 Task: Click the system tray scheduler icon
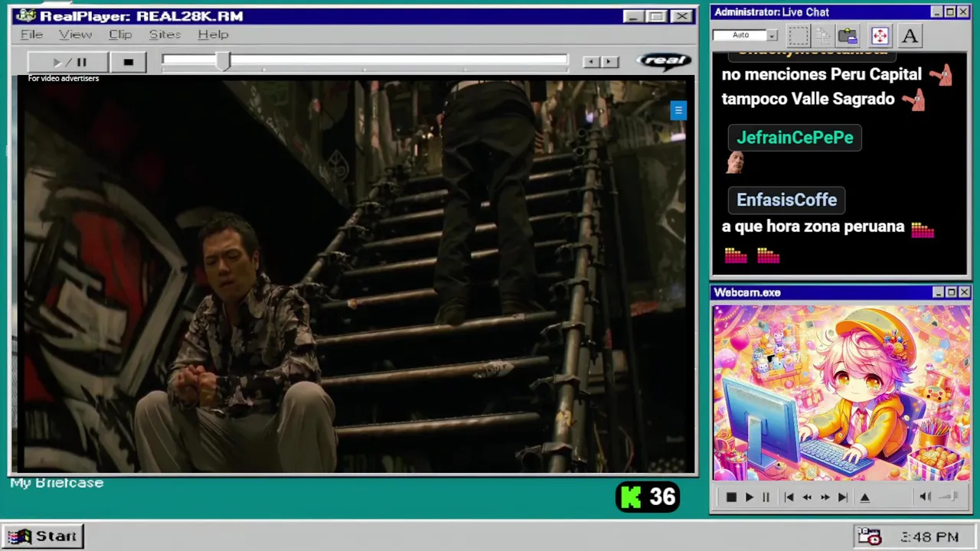pos(870,536)
